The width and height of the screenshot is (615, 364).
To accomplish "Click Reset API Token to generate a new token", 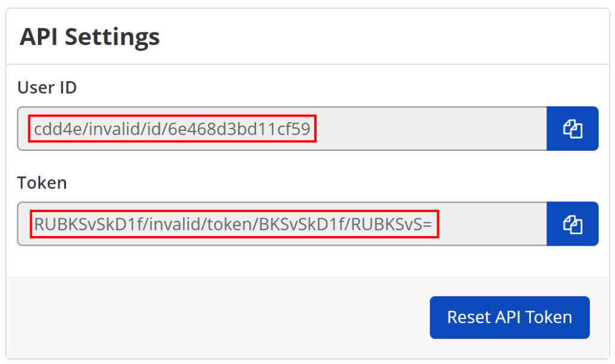I will click(509, 317).
